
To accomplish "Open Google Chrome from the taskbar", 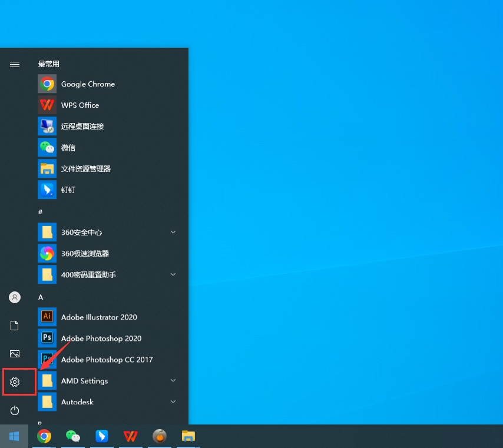I will pyautogui.click(x=44, y=436).
